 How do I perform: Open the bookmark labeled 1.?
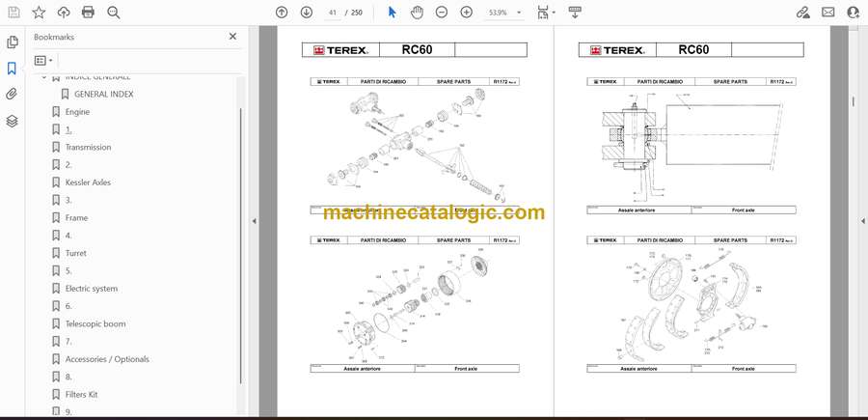tap(68, 129)
